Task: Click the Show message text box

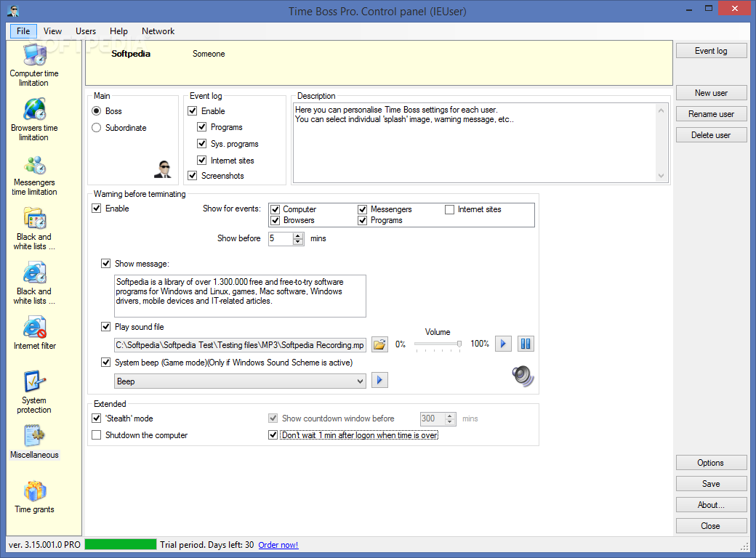Action: pyautogui.click(x=240, y=296)
